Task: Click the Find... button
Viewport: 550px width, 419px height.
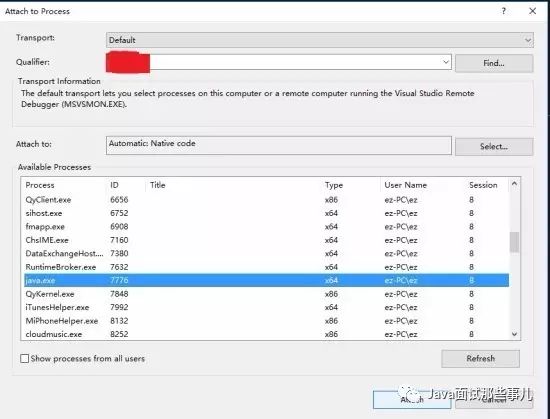Action: pyautogui.click(x=494, y=63)
